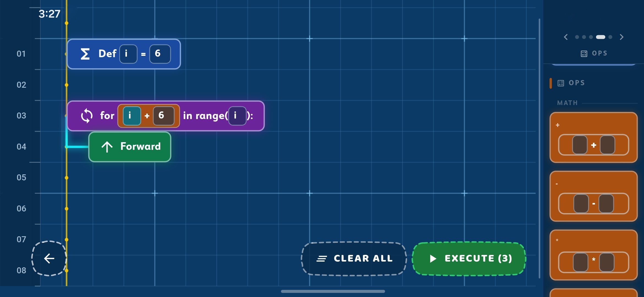Go to previous palette page chevron
Screen dimensions: 644x297
(x=566, y=37)
